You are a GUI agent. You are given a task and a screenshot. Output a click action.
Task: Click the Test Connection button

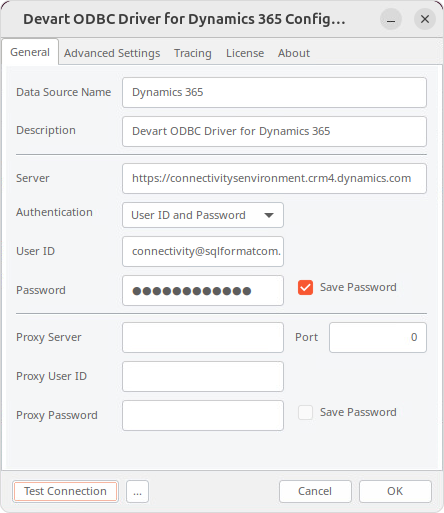pos(65,491)
